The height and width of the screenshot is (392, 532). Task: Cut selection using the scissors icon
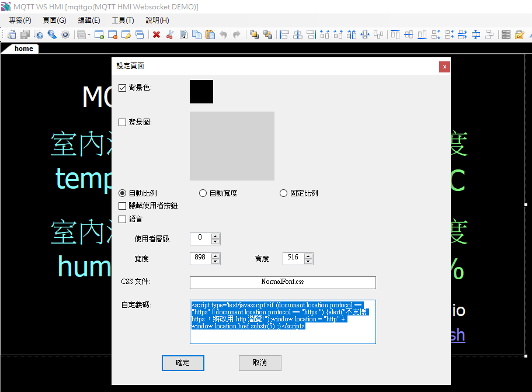[x=170, y=34]
